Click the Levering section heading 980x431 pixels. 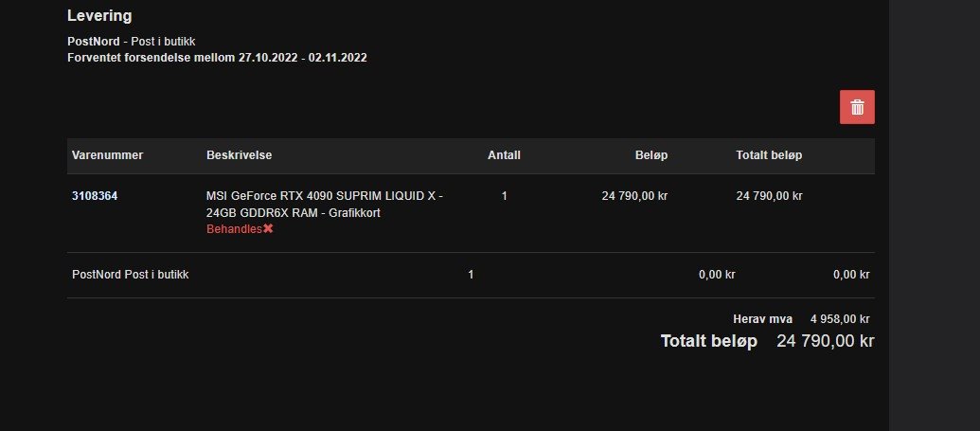click(99, 16)
